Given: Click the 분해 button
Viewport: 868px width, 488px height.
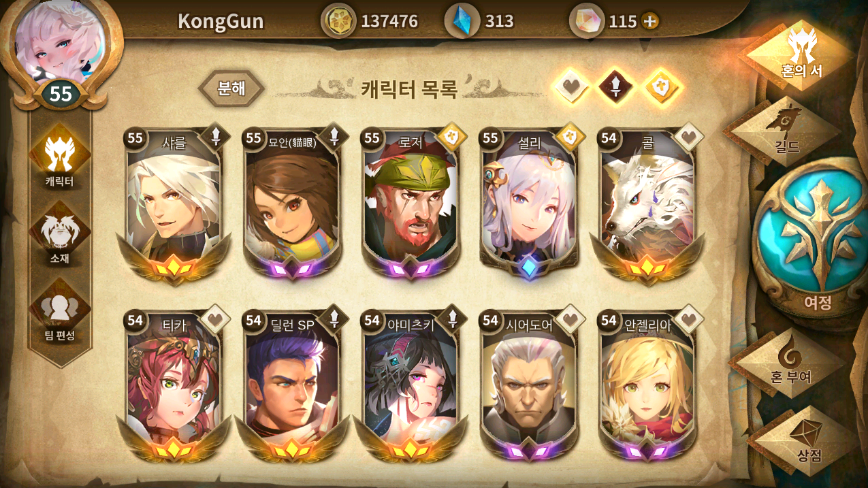Looking at the screenshot, I should click(x=231, y=88).
